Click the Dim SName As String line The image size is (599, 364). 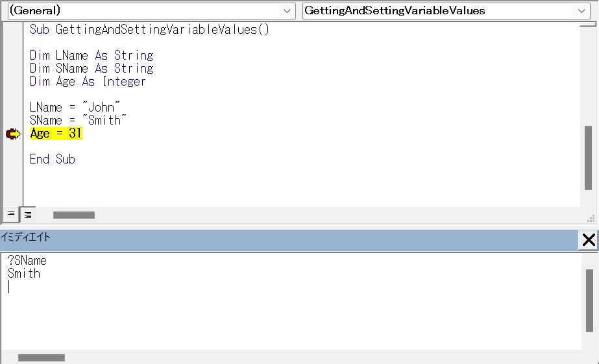coord(92,69)
